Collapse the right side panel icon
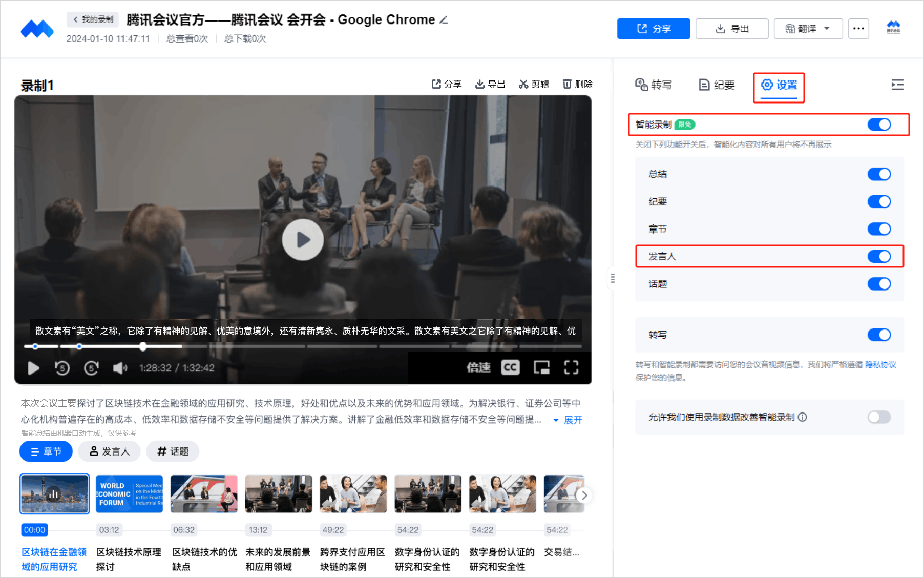Viewport: 924px width, 578px height. tap(897, 85)
